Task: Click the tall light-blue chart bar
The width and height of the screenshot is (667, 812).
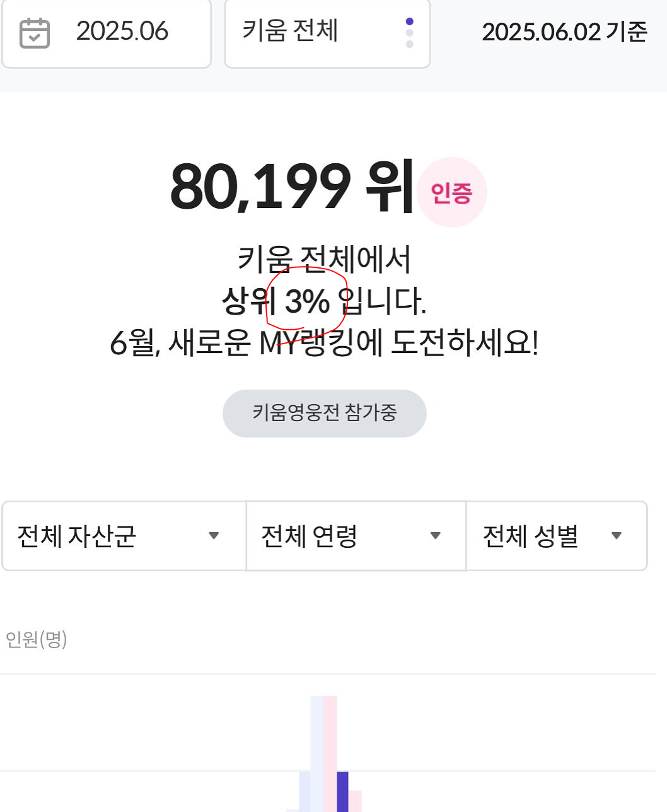Action: pyautogui.click(x=317, y=754)
